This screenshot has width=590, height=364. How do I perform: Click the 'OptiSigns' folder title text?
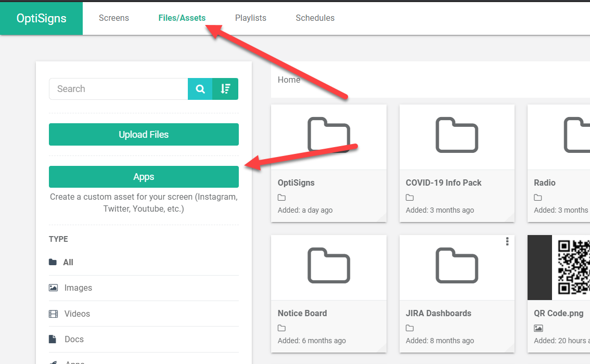coord(296,183)
